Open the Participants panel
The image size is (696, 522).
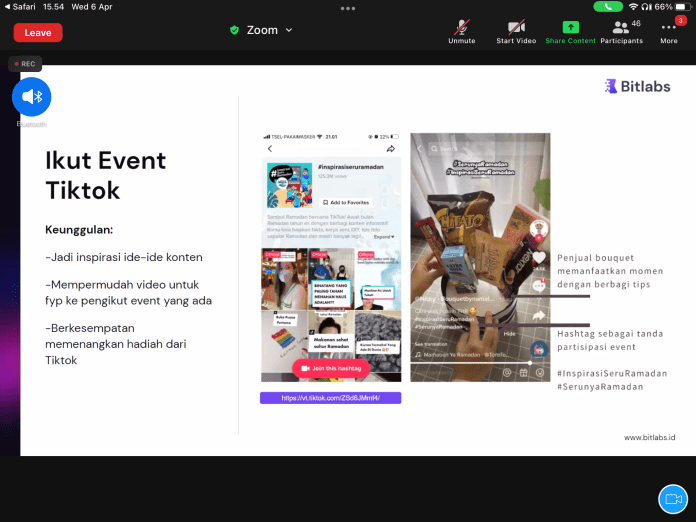[x=621, y=32]
